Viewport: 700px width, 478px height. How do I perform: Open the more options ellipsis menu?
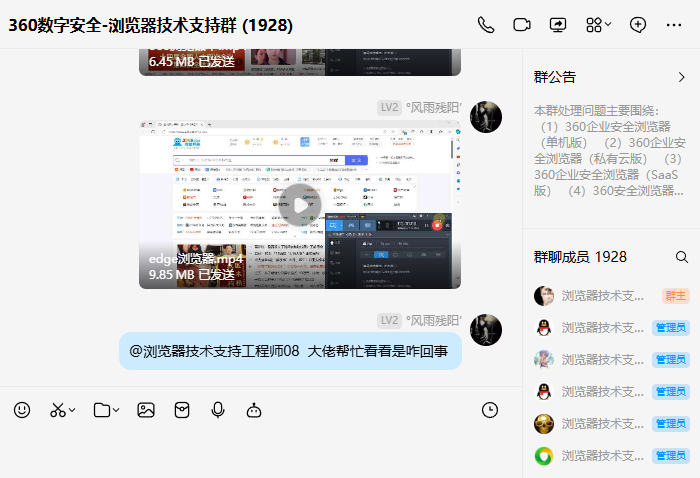[x=674, y=25]
